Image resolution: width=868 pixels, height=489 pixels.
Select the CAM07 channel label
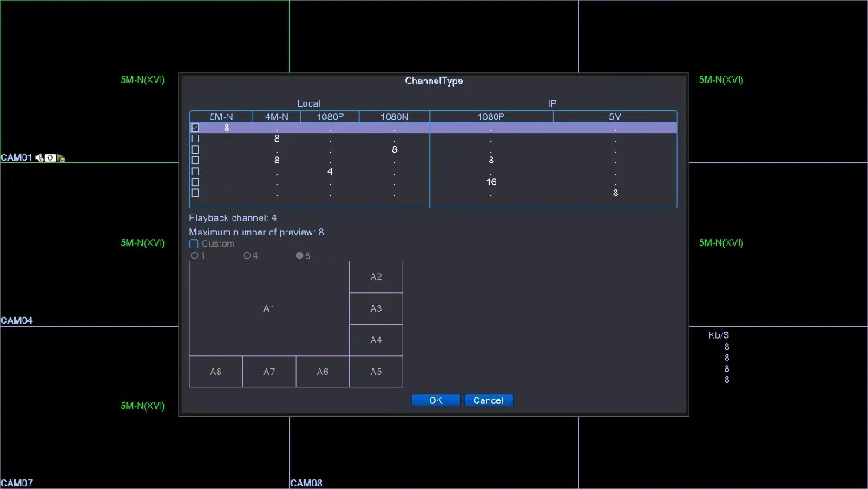click(x=16, y=484)
